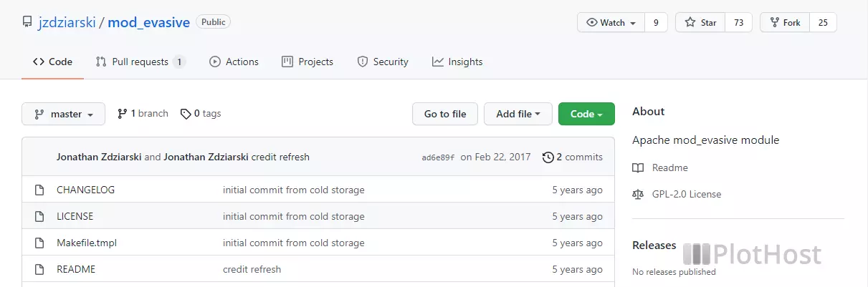Click the Go to file button
This screenshot has height=287, width=868.
[445, 114]
